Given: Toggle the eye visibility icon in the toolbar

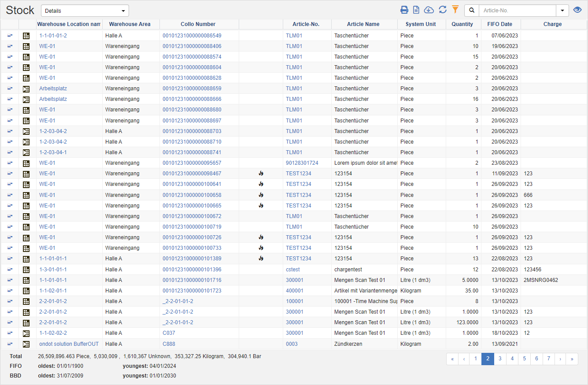Looking at the screenshot, I should click(x=577, y=9).
